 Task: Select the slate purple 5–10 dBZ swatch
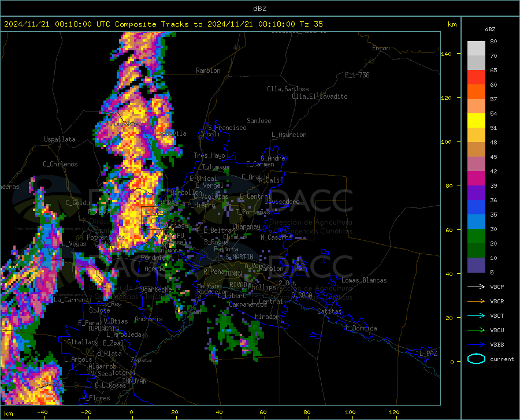coord(476,265)
